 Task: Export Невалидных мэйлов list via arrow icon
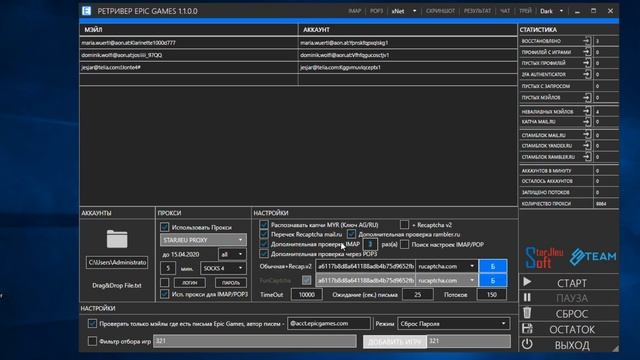[587, 111]
